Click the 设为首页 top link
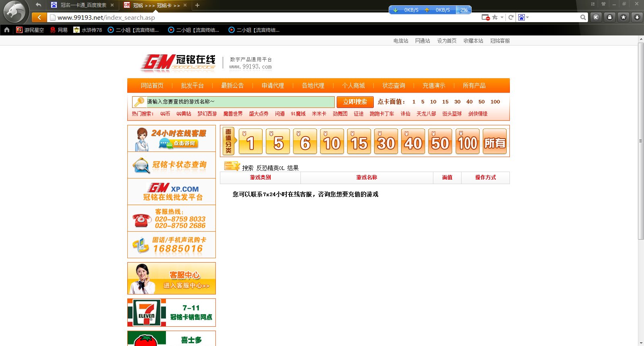The image size is (644, 346). (447, 41)
